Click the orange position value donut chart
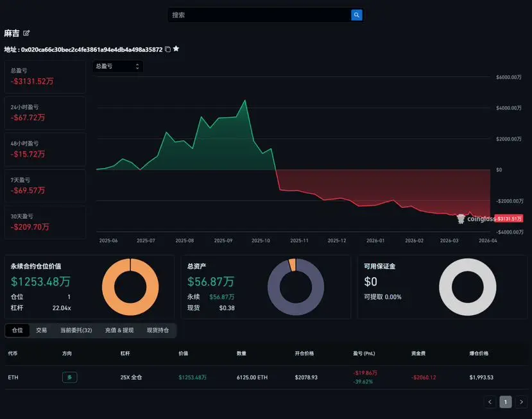 tap(130, 287)
